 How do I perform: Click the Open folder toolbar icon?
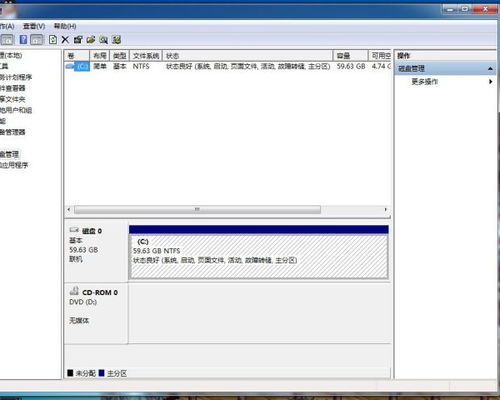click(x=91, y=40)
